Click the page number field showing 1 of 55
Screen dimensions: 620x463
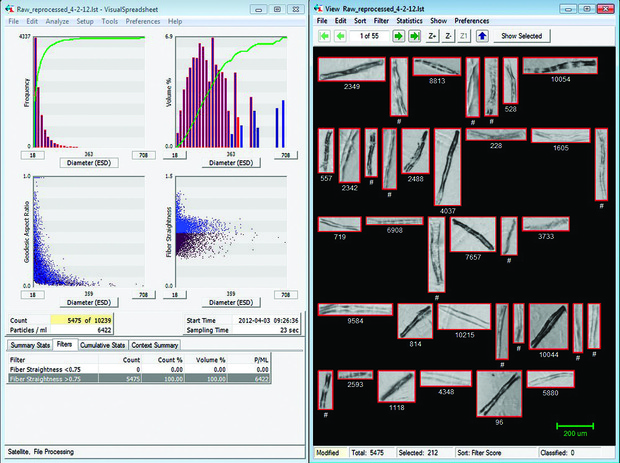click(x=370, y=36)
